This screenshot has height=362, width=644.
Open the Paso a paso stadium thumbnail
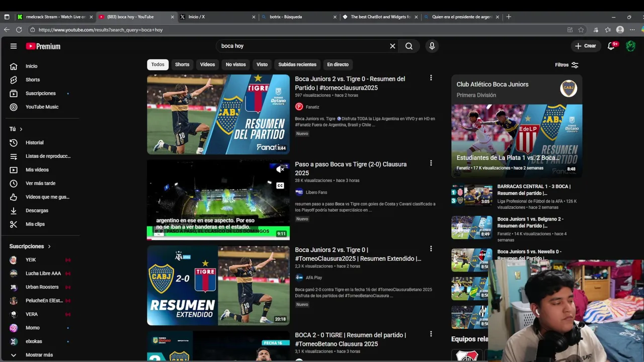tap(218, 200)
